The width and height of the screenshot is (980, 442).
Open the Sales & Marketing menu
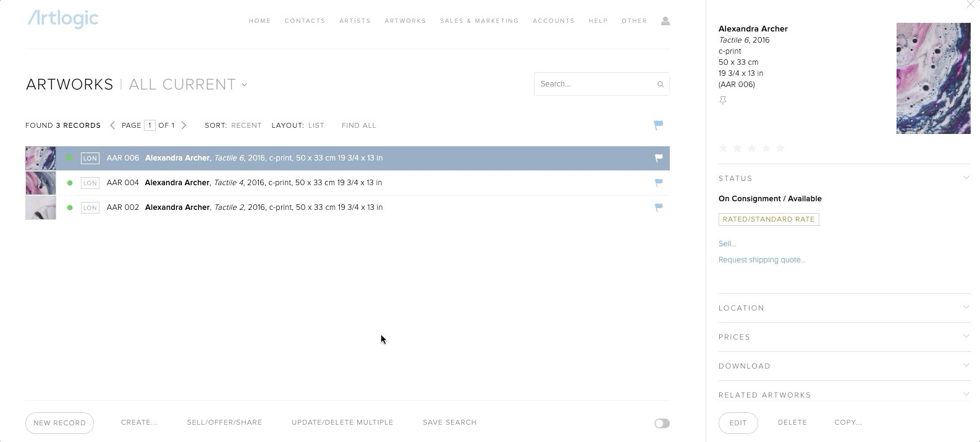point(479,21)
